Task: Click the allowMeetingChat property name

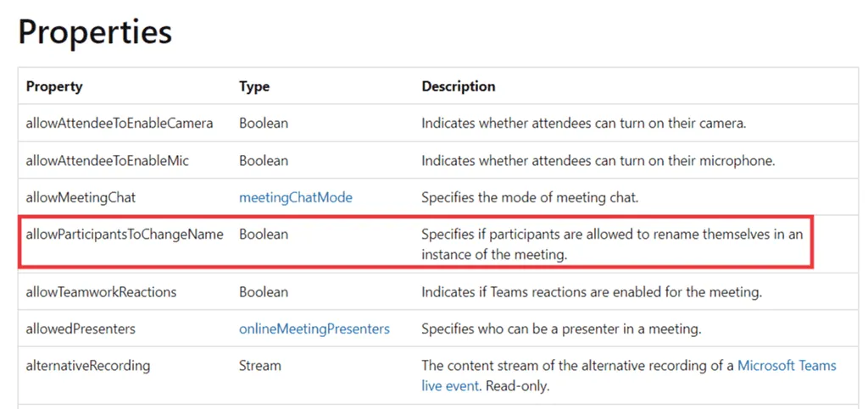Action: pyautogui.click(x=81, y=197)
